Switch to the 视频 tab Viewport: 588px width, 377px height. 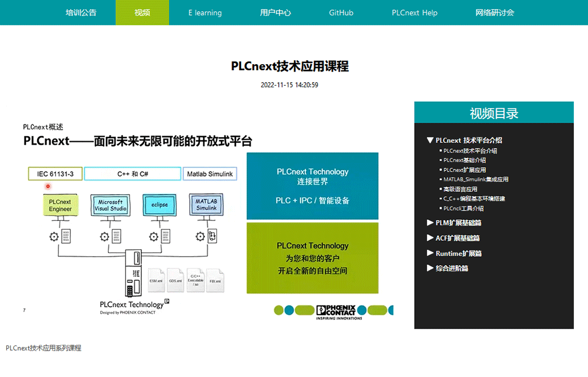tap(142, 12)
